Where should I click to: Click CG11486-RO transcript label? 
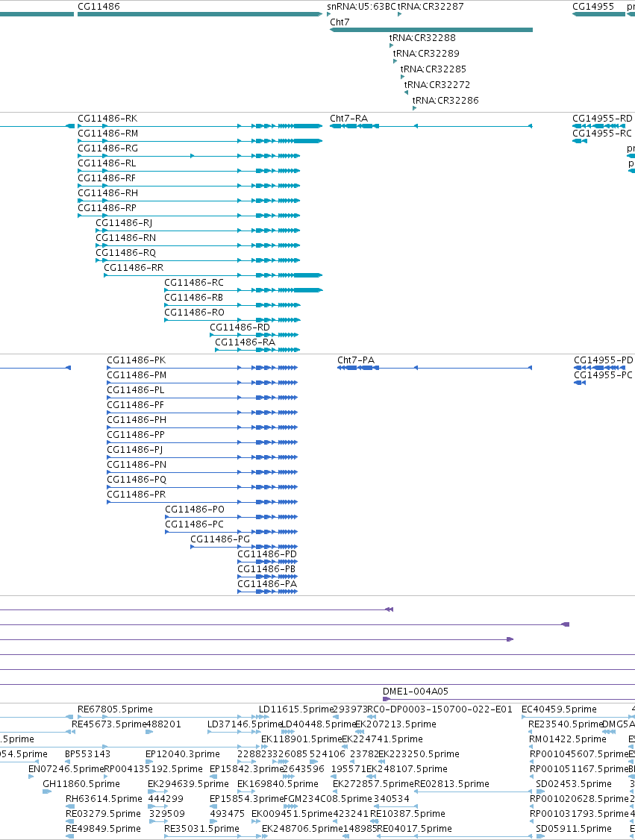[195, 313]
